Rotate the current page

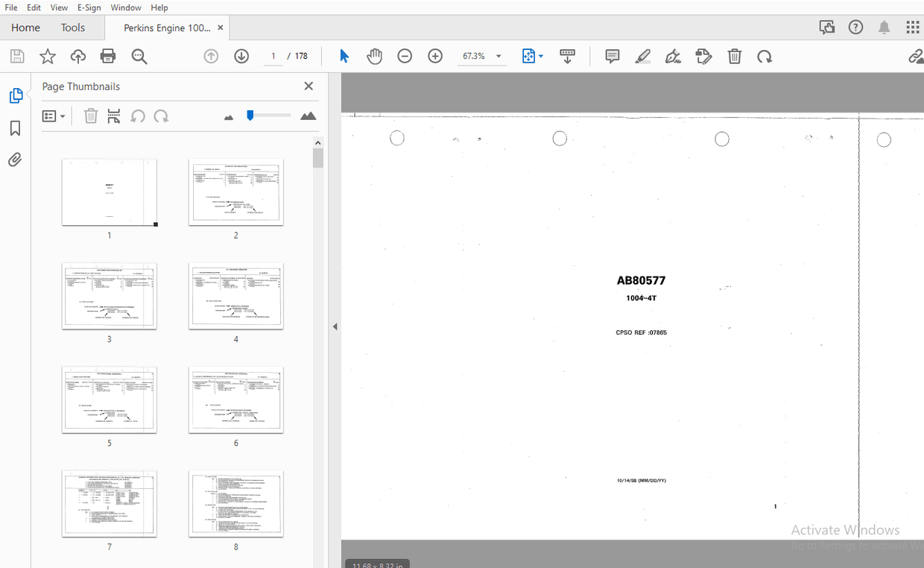click(765, 56)
